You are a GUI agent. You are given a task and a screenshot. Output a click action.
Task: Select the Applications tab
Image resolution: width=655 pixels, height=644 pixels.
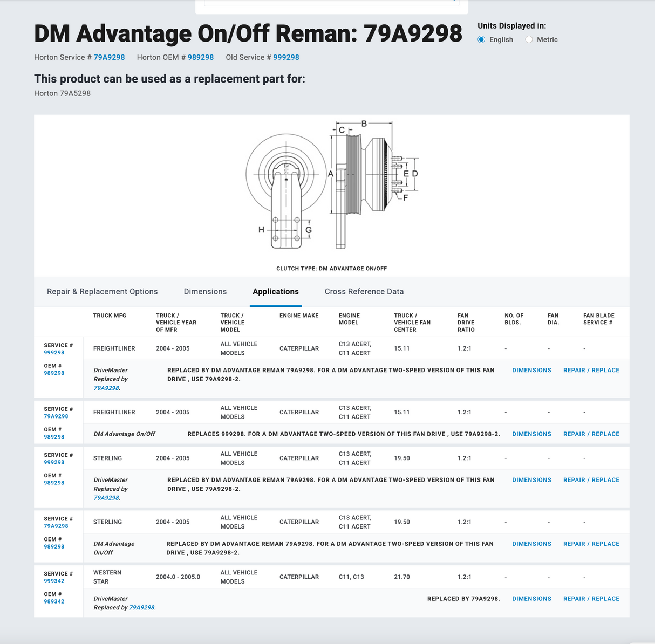click(276, 291)
